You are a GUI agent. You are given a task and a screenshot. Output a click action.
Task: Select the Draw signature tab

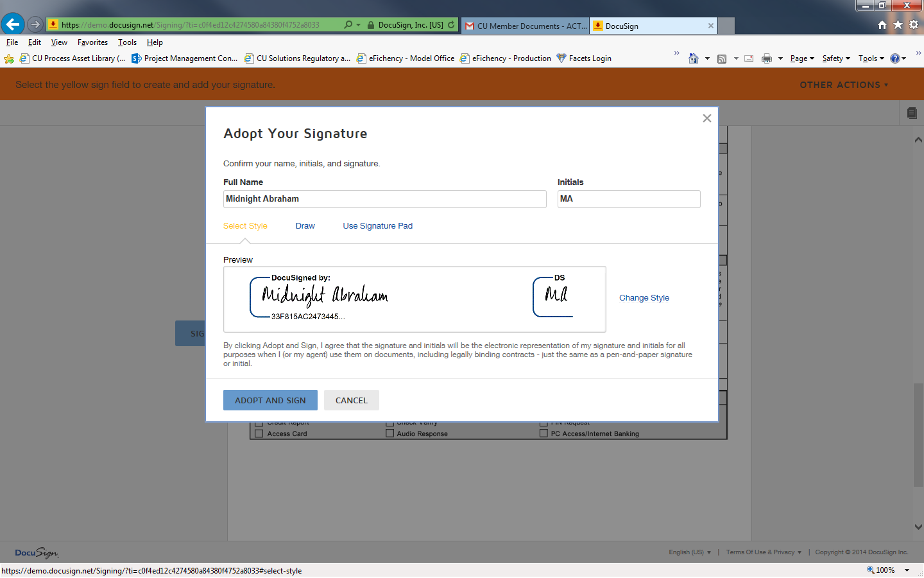[305, 226]
